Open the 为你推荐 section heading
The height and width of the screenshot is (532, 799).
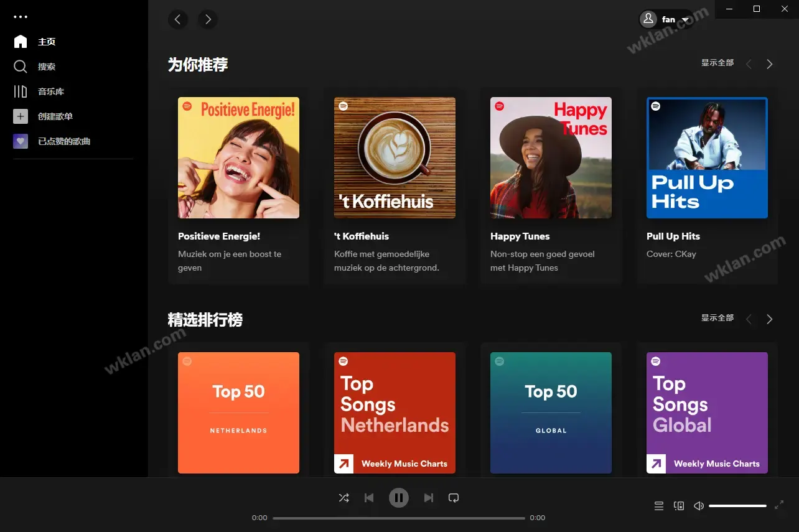click(x=198, y=65)
